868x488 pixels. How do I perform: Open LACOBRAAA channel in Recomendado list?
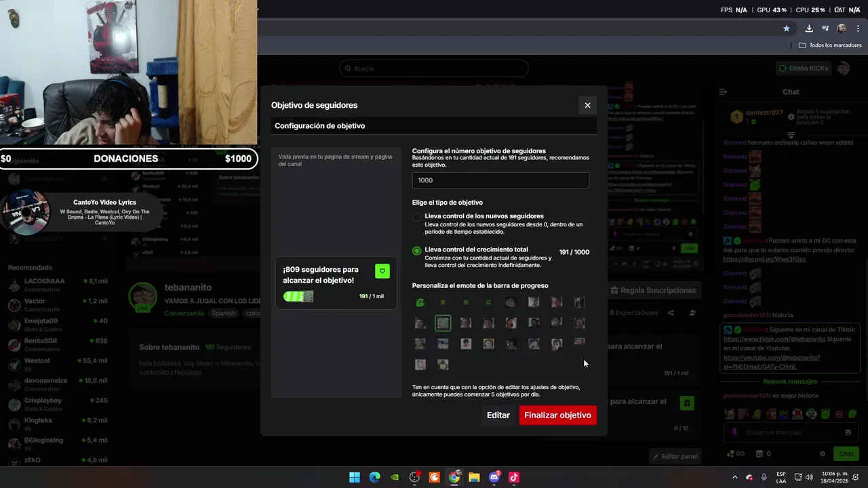pos(58,285)
